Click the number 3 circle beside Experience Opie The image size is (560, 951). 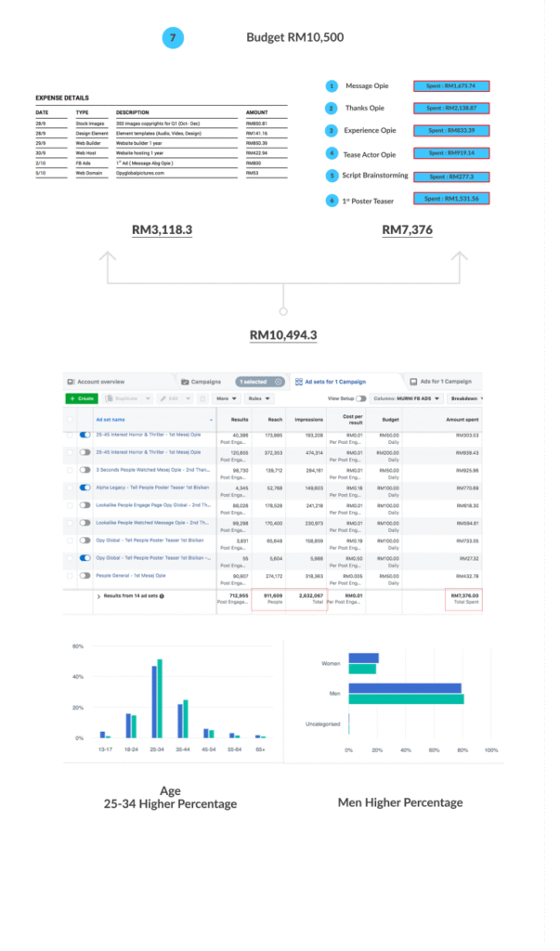tap(332, 131)
